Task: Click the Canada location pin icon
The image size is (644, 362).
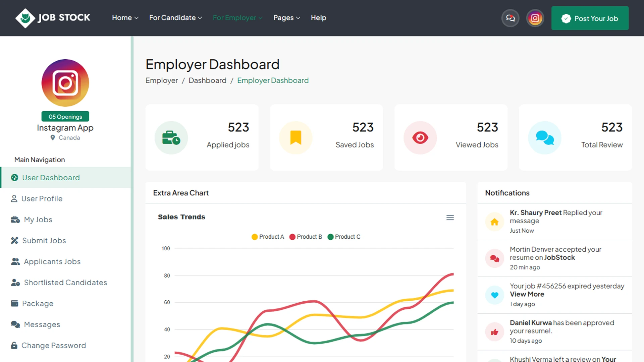Action: coord(53,137)
